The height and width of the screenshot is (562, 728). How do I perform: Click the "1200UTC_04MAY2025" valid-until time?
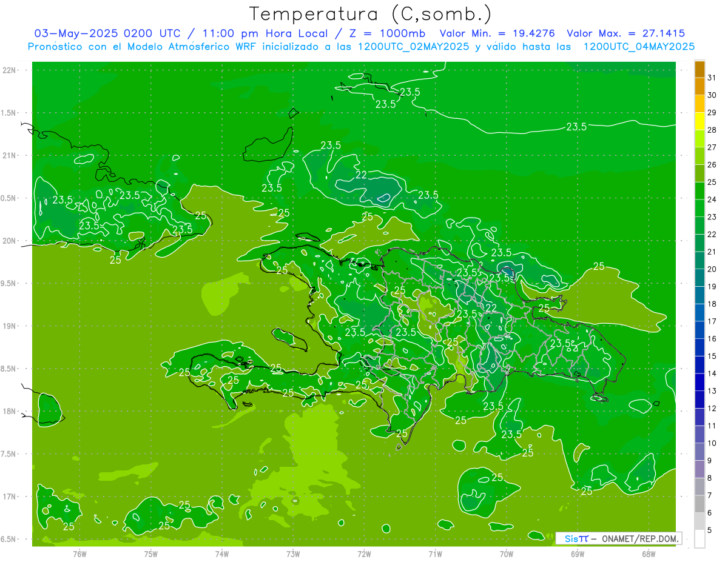[639, 47]
